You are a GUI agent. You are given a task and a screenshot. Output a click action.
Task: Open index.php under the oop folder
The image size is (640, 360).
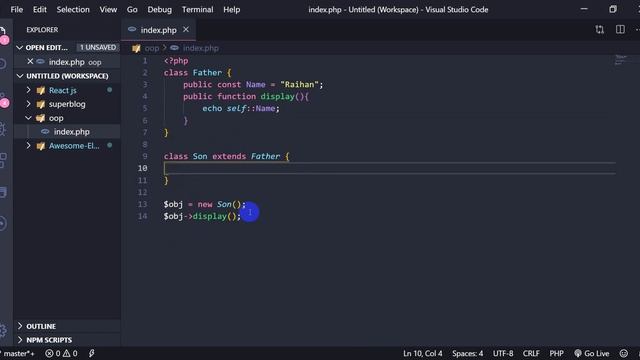[71, 131]
